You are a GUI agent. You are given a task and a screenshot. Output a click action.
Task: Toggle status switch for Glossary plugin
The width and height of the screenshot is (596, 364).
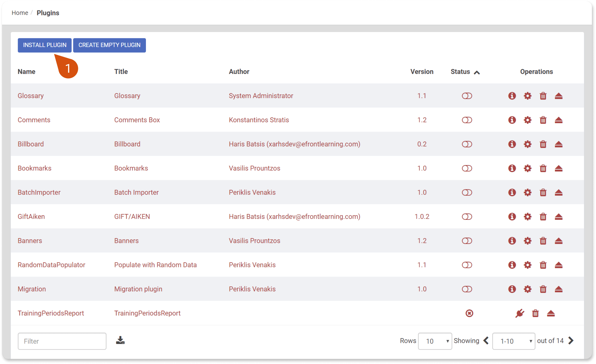[x=467, y=96]
